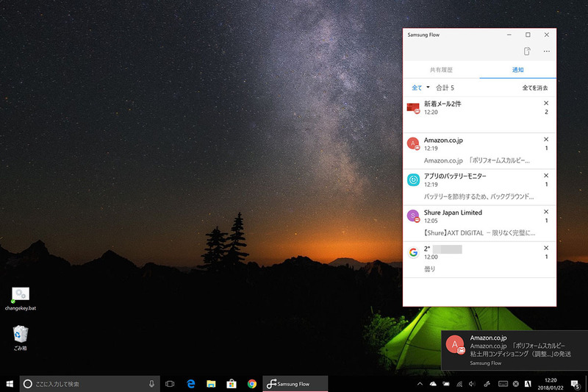The height and width of the screenshot is (392, 588).
Task: Switch to the 共有履歴 tab
Action: [441, 70]
